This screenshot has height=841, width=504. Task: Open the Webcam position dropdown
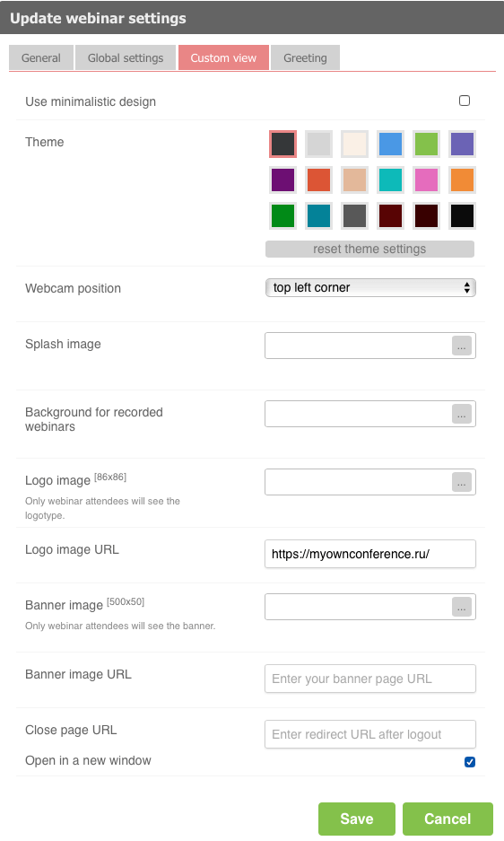pos(370,287)
